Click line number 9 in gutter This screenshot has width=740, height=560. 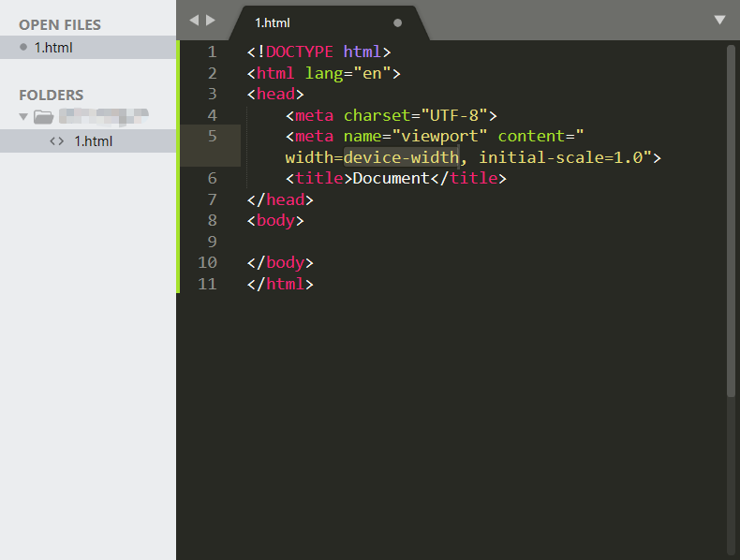tap(212, 242)
